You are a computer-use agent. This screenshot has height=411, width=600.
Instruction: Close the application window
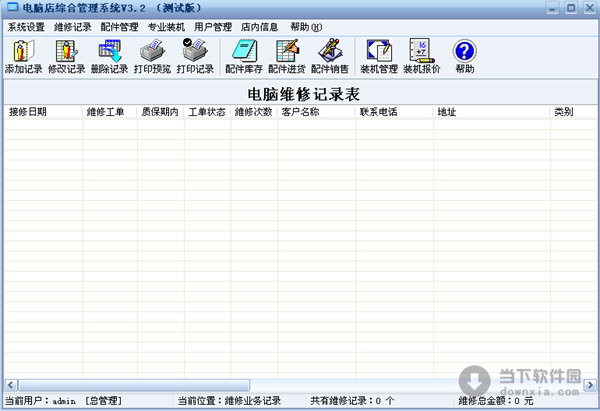click(590, 8)
